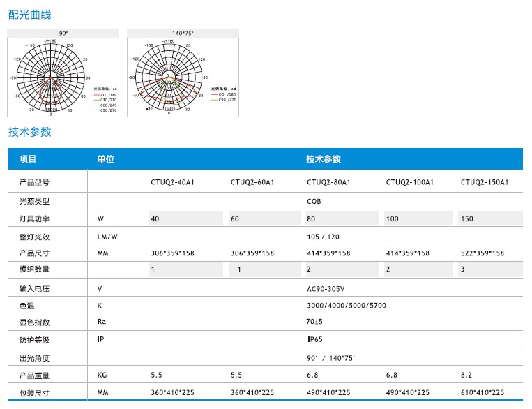Click the 光源类型 row label
The height and width of the screenshot is (409, 532).
click(34, 202)
